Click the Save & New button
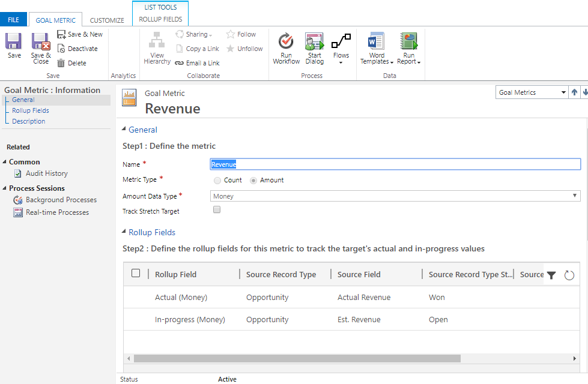588x384 pixels. tap(80, 34)
